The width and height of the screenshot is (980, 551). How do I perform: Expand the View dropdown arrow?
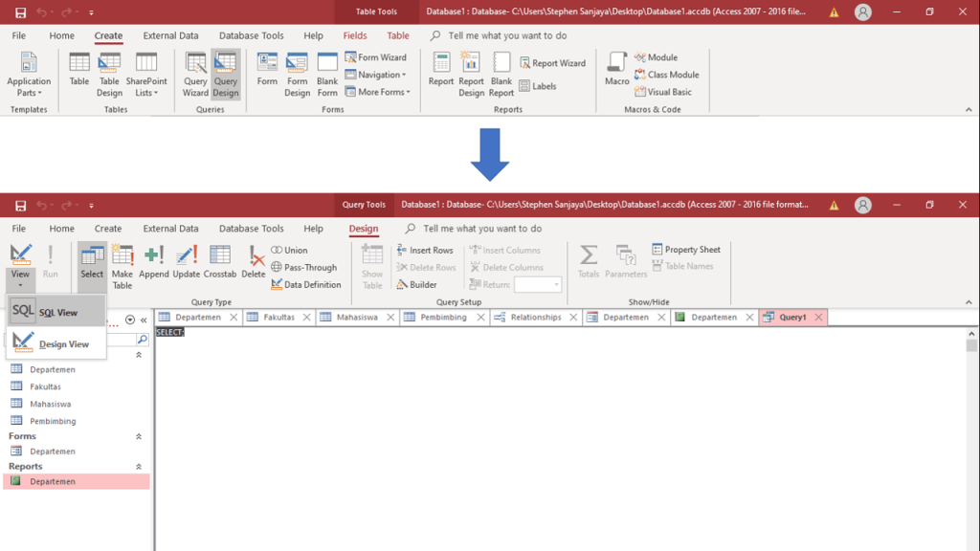(x=20, y=284)
